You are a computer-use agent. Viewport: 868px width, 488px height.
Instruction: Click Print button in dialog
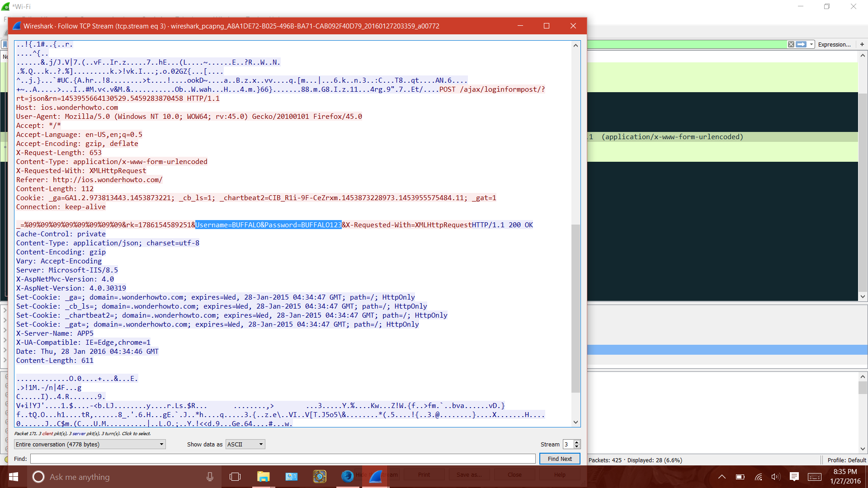(x=425, y=474)
